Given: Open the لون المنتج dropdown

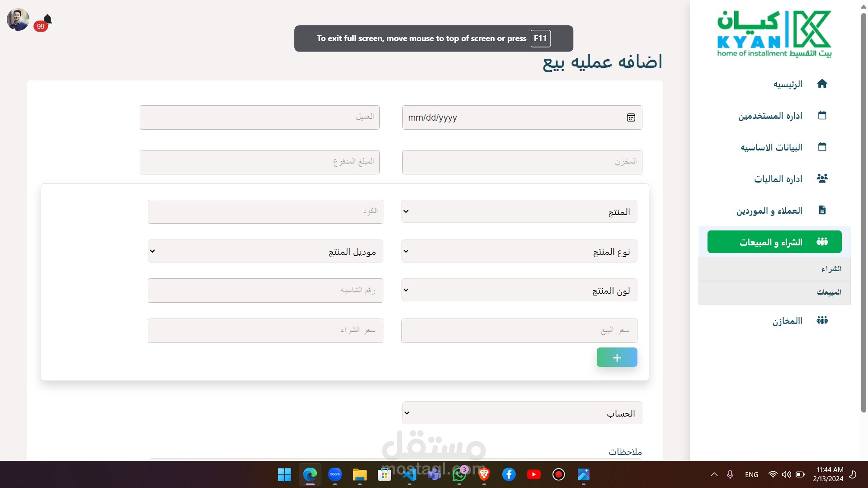Looking at the screenshot, I should [x=519, y=290].
